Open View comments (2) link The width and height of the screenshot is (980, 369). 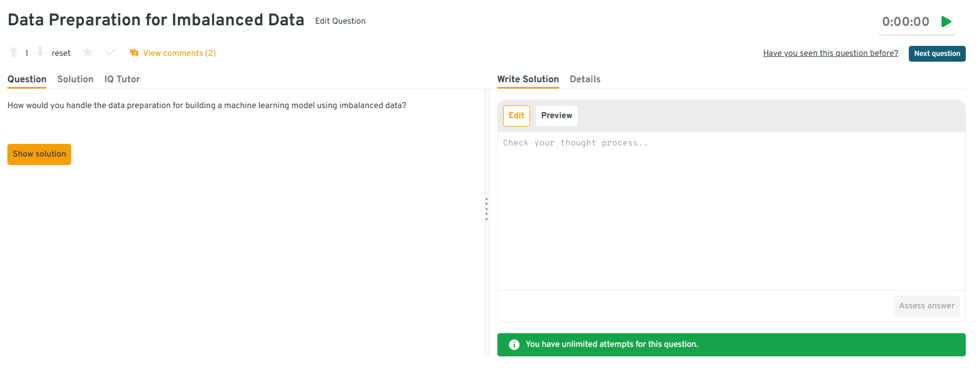pos(179,53)
